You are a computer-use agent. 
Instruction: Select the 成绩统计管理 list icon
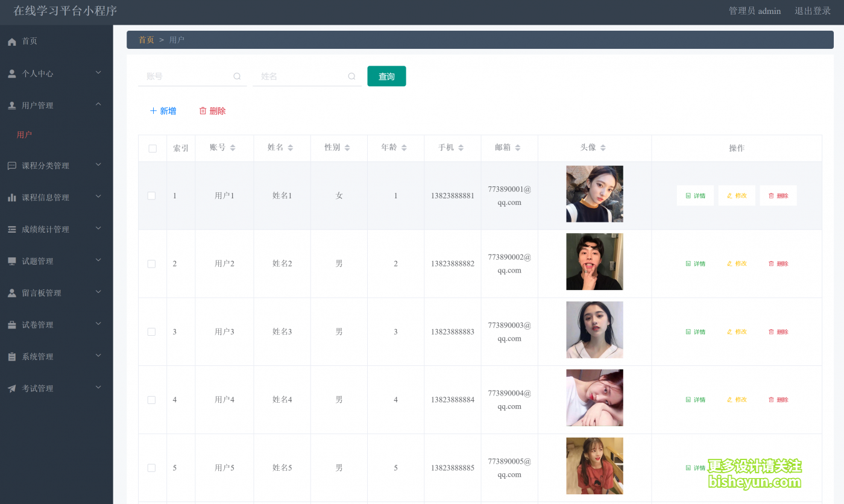pyautogui.click(x=11, y=228)
